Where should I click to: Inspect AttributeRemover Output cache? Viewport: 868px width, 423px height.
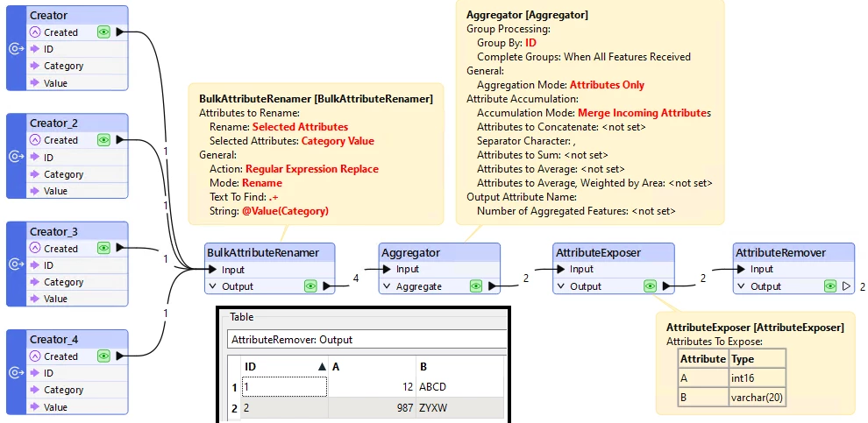(x=829, y=286)
